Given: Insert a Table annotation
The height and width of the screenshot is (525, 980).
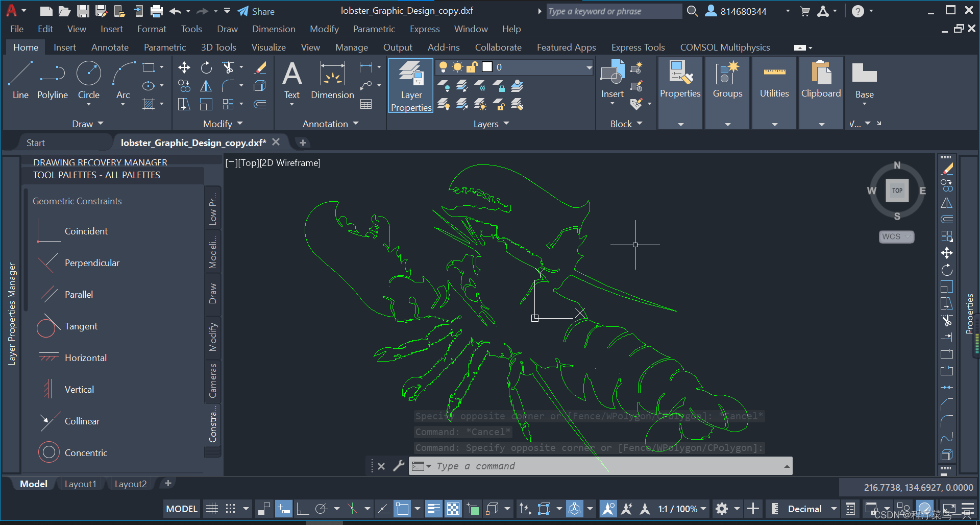Looking at the screenshot, I should point(366,104).
